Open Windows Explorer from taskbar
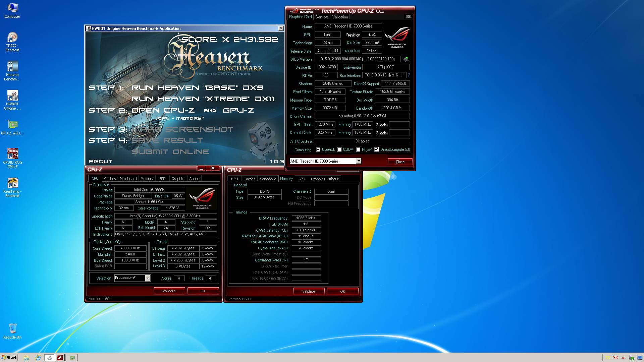The width and height of the screenshot is (644, 362). [26, 358]
